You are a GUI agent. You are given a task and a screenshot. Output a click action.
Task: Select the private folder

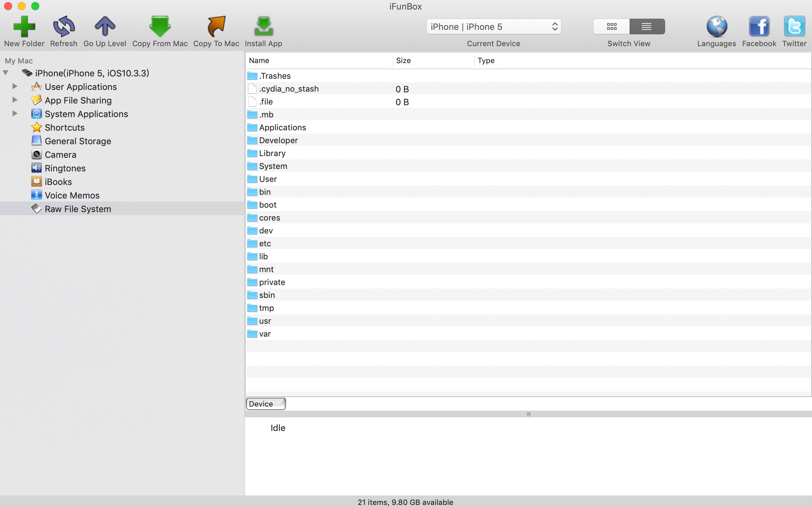pyautogui.click(x=528, y=282)
